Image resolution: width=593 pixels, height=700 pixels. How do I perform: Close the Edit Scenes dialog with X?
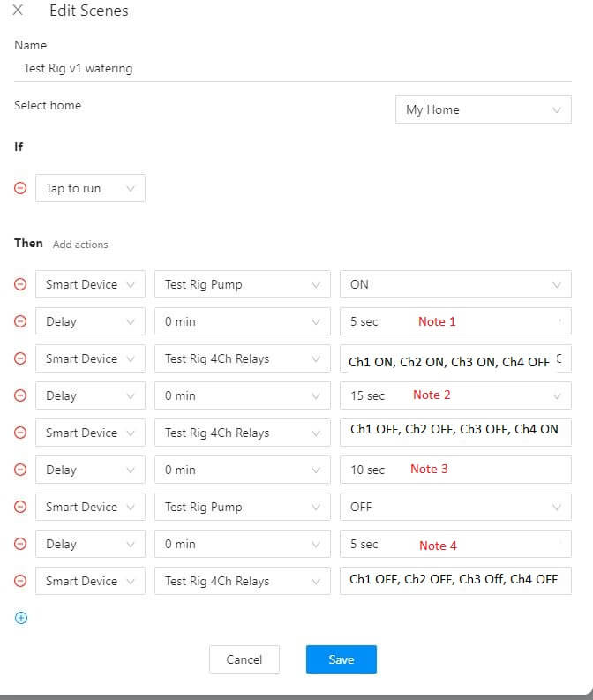[18, 11]
